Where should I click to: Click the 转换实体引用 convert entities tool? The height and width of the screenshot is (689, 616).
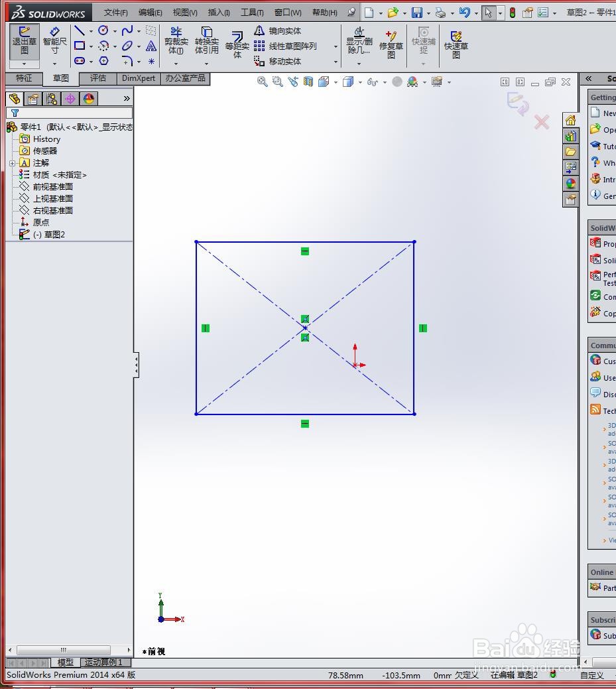pos(206,40)
